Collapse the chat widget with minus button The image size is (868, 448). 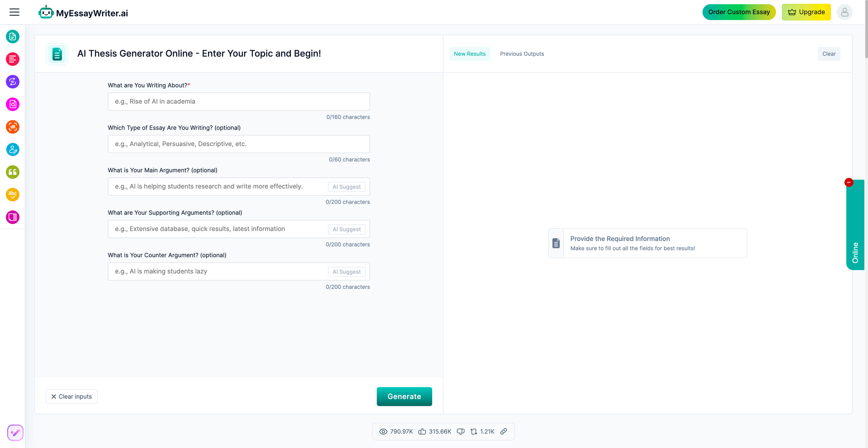pyautogui.click(x=849, y=182)
